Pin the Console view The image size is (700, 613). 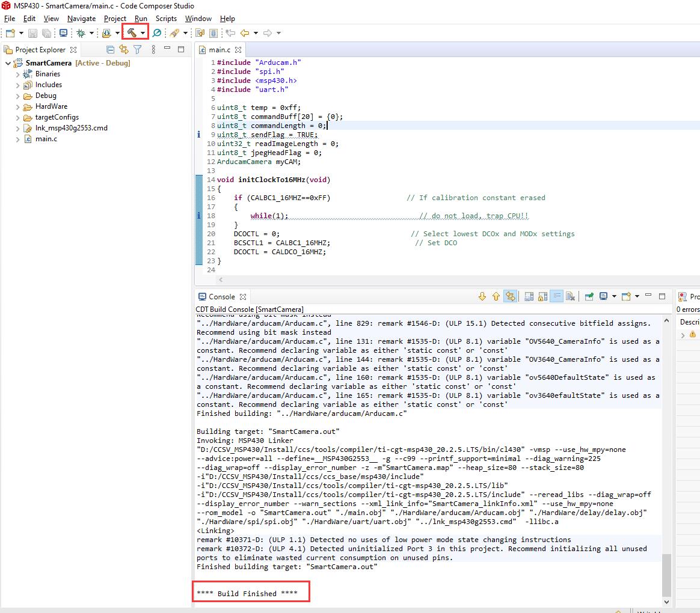tap(589, 296)
